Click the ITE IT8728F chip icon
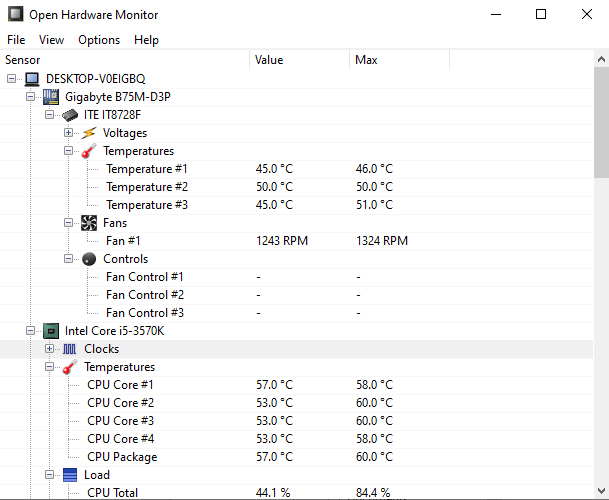Image resolution: width=609 pixels, height=500 pixels. 70,115
